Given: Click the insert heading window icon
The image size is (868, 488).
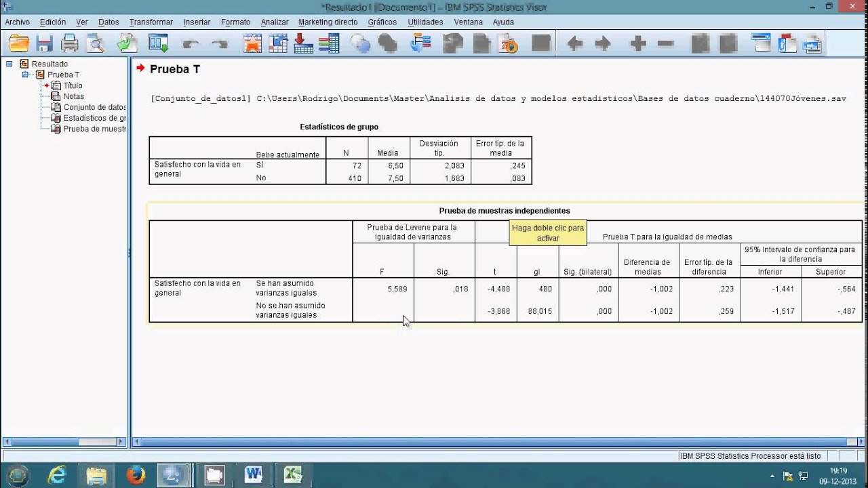Looking at the screenshot, I should click(762, 44).
